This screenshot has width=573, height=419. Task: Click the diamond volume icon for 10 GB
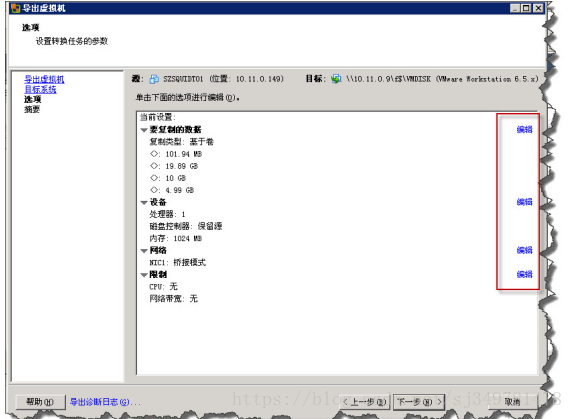pyautogui.click(x=154, y=178)
